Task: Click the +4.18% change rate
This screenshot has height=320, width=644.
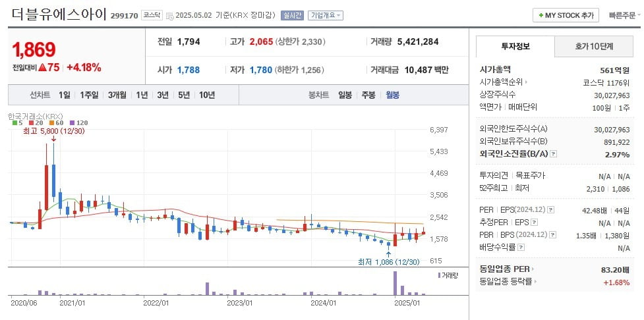Action: (x=84, y=68)
